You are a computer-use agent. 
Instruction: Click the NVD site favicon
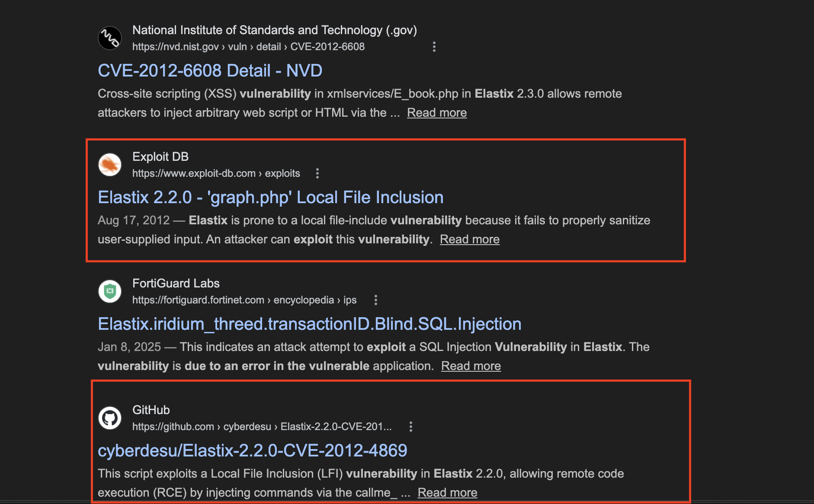110,38
